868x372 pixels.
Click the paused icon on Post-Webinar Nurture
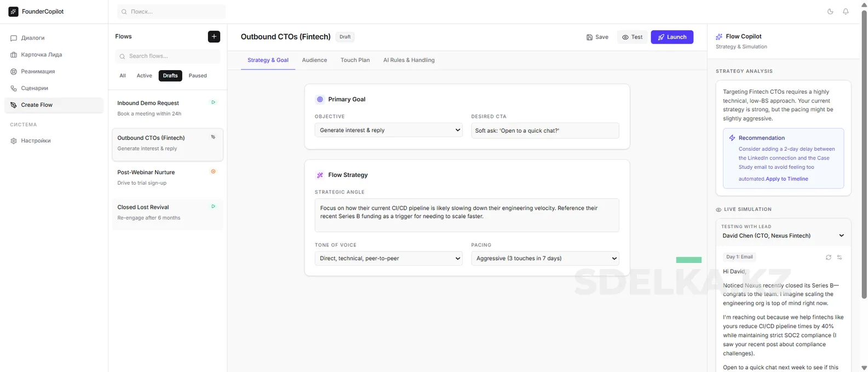(213, 171)
